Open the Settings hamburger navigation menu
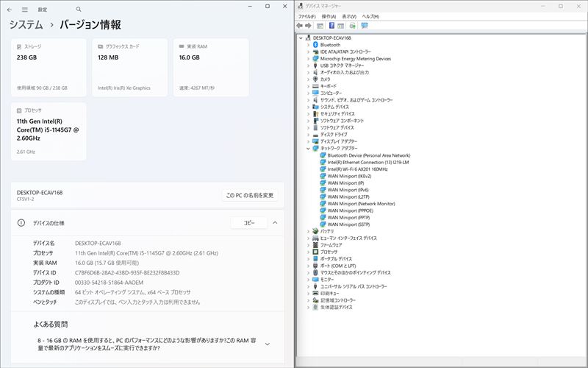The width and height of the screenshot is (588, 368). click(x=25, y=10)
